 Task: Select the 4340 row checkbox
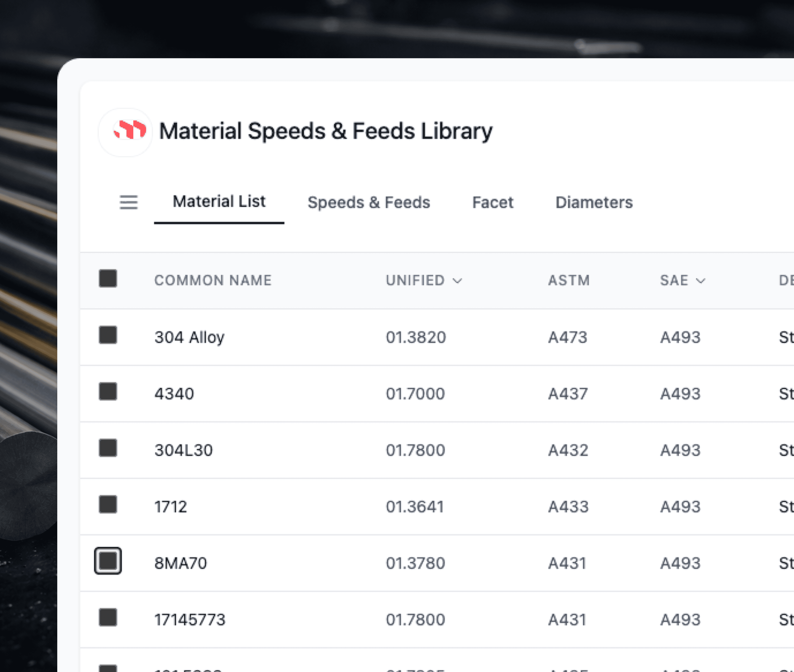click(x=108, y=392)
